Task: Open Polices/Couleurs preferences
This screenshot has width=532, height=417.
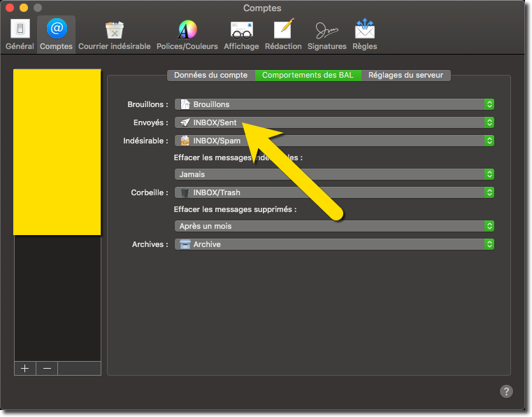Action: click(x=187, y=34)
